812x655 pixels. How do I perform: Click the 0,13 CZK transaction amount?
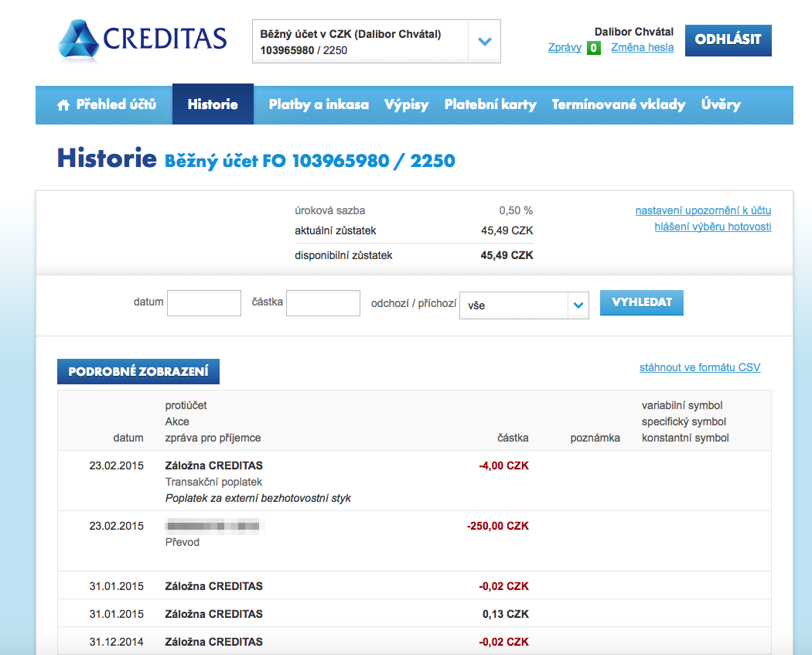[506, 614]
